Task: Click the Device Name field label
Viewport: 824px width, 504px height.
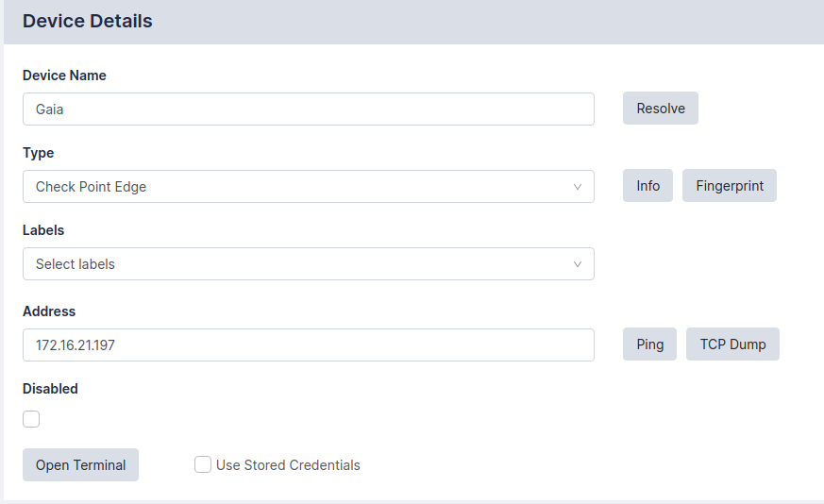Action: pos(64,76)
